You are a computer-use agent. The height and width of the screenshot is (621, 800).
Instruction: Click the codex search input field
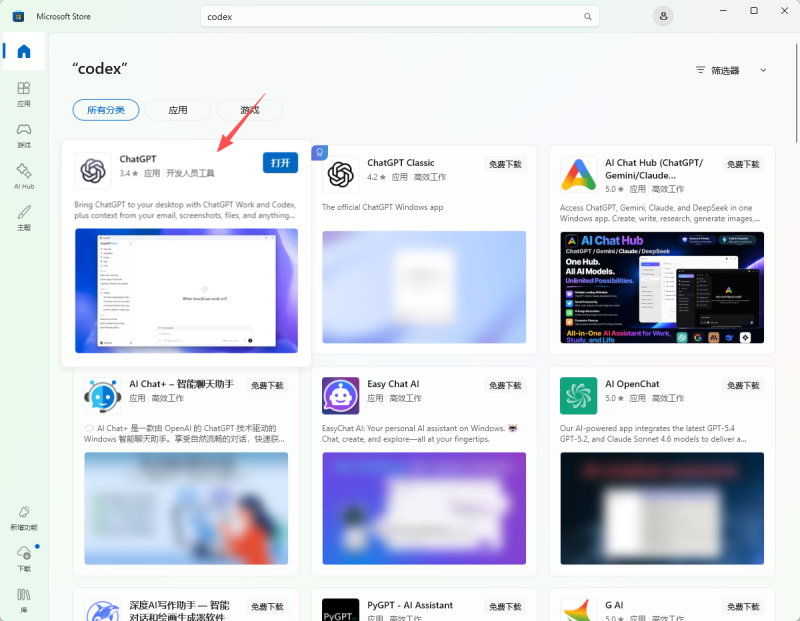(399, 16)
